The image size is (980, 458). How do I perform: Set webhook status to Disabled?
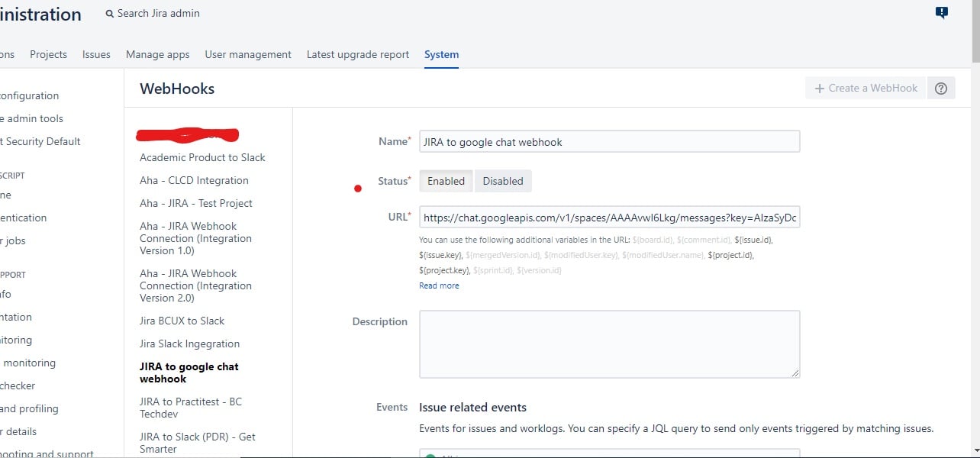pyautogui.click(x=503, y=181)
